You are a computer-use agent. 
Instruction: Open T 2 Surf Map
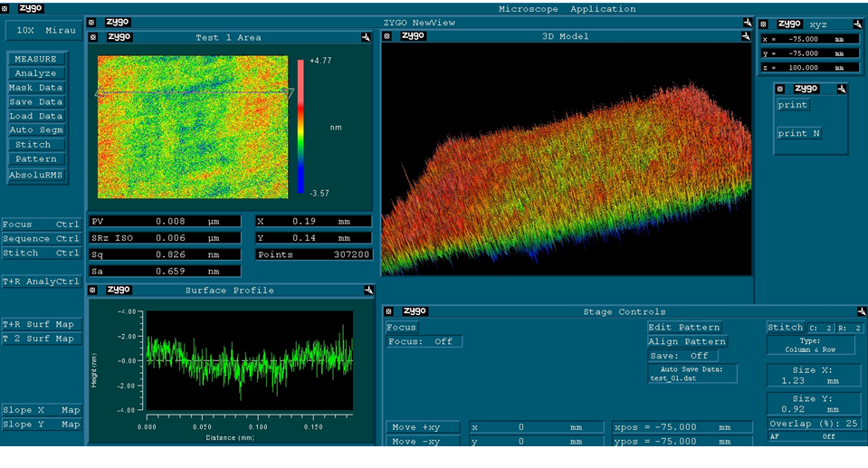click(42, 339)
